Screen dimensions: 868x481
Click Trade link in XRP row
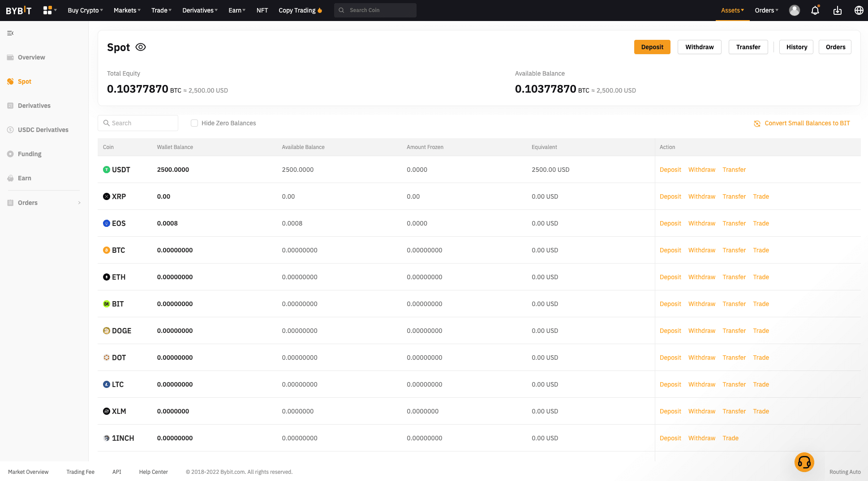[x=761, y=196]
